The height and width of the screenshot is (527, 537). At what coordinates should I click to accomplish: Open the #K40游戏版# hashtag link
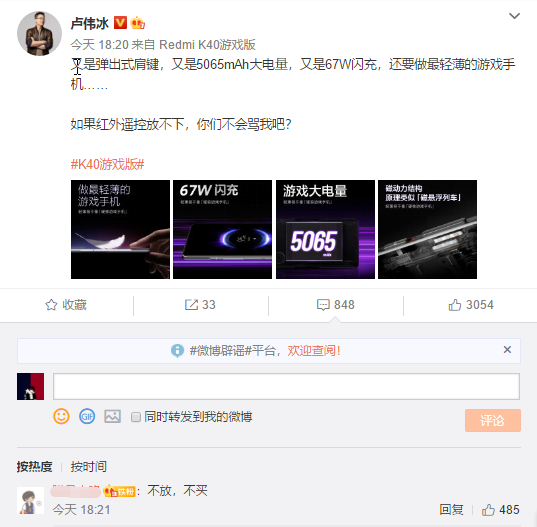pyautogui.click(x=107, y=164)
